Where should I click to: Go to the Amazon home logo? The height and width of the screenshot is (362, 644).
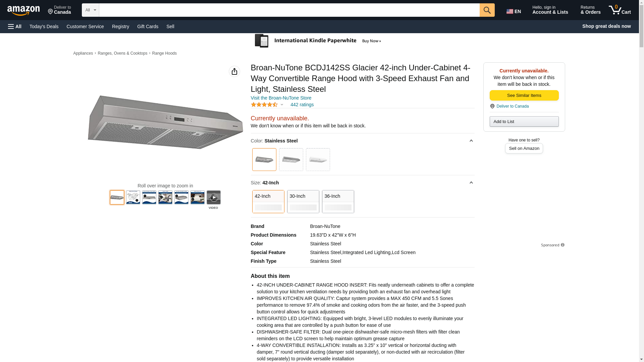point(23,10)
